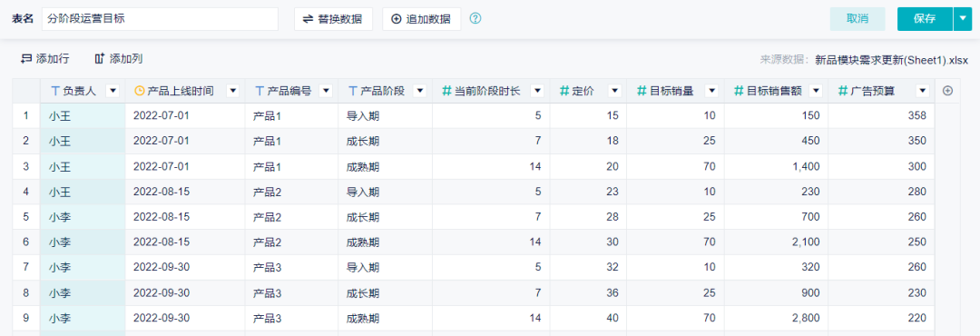This screenshot has height=336, width=980.
Task: Open the save button's dropdown arrow
Action: tap(963, 19)
